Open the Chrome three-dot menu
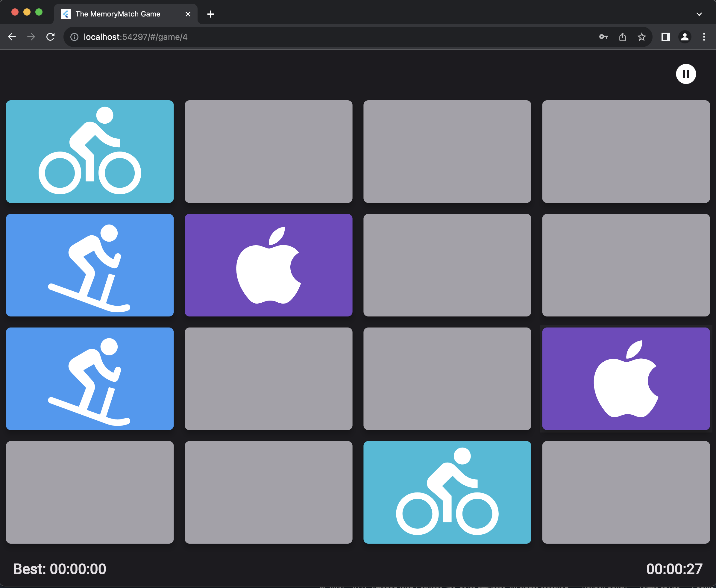Image resolution: width=716 pixels, height=588 pixels. [x=704, y=37]
